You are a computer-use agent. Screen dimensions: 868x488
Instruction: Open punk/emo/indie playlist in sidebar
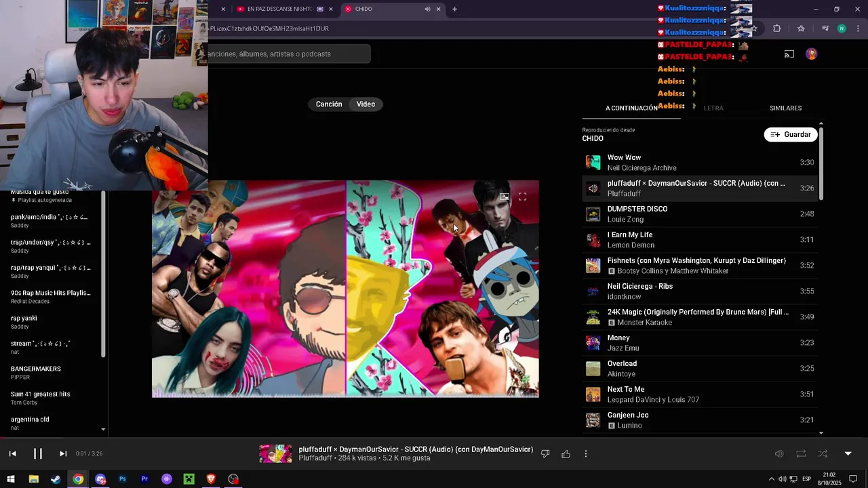[x=50, y=221]
